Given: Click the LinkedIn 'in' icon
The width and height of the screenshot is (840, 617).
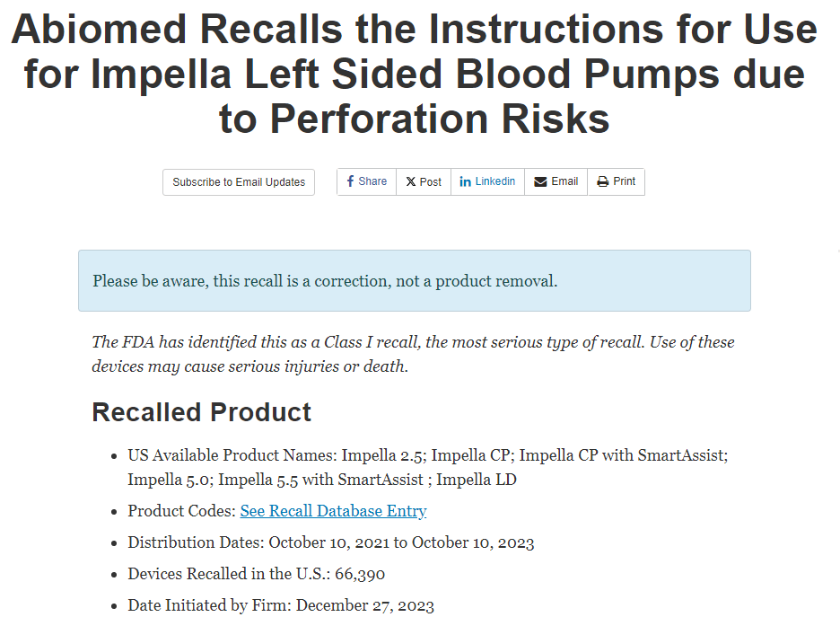Looking at the screenshot, I should point(465,181).
